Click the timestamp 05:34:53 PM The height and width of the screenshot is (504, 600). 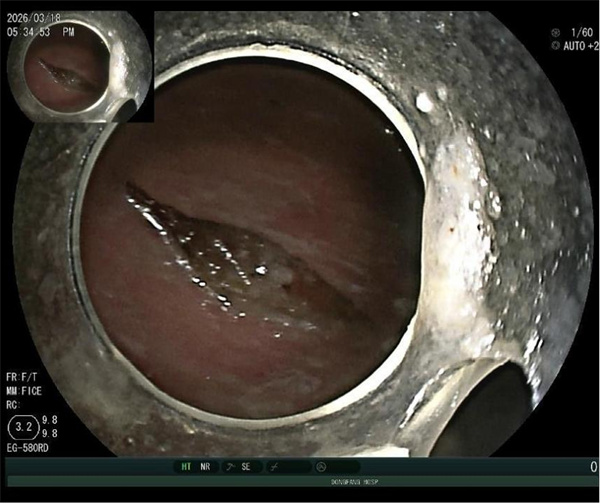[44, 32]
